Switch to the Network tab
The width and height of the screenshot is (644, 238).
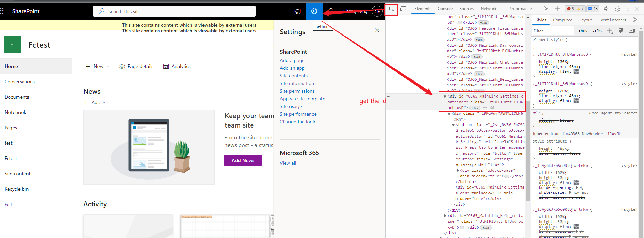click(488, 9)
